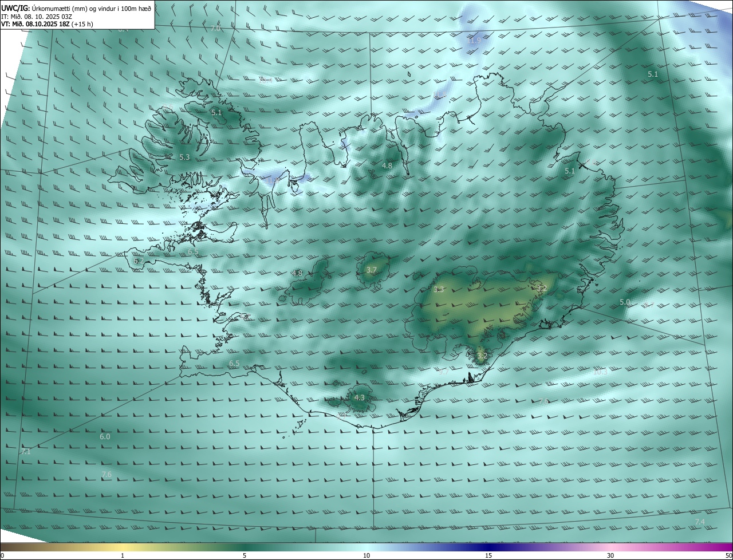Click the "IT: Mið. 08. 10. 2025 03Z" line
The image size is (733, 560).
(37, 16)
